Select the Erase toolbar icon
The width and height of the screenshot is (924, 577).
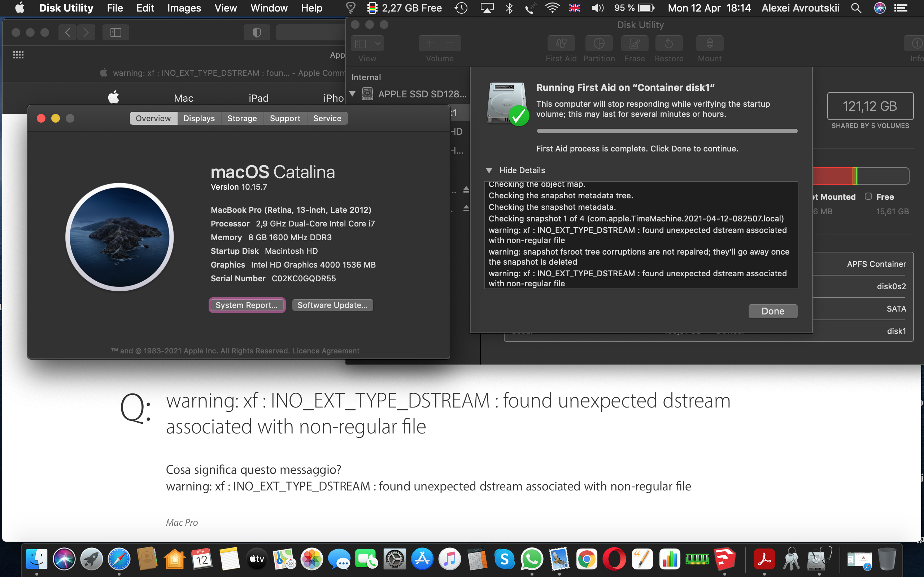point(634,44)
